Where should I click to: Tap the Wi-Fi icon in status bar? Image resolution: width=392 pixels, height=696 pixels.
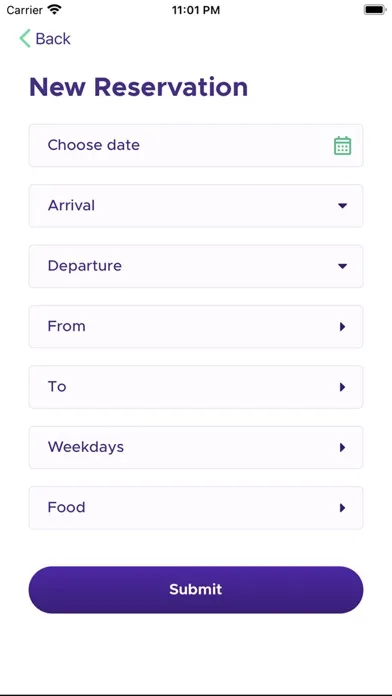pos(55,10)
